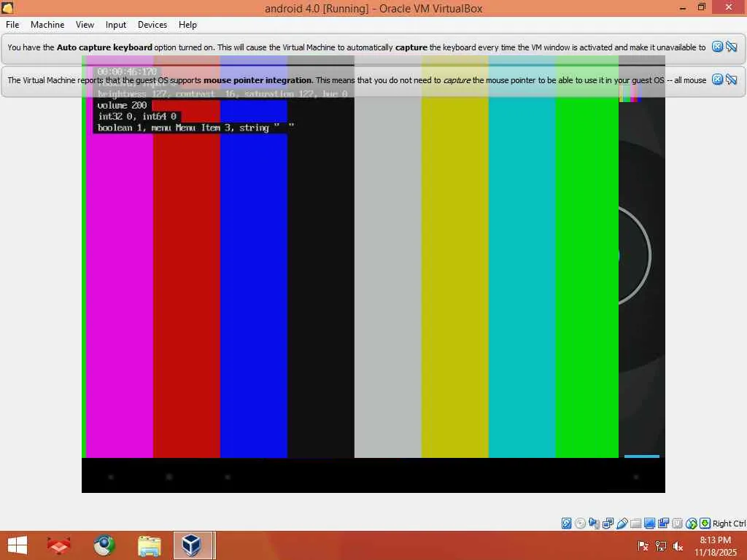
Task: Open File Explorer from the taskbar
Action: point(149,545)
